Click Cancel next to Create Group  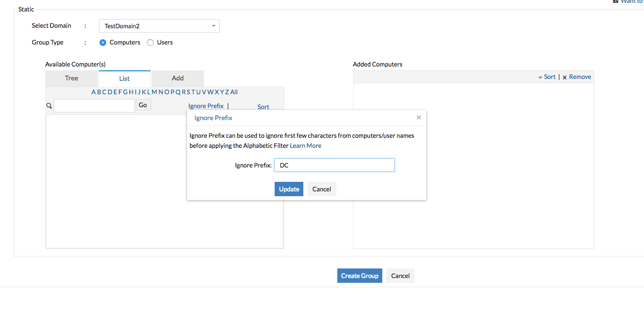click(400, 276)
